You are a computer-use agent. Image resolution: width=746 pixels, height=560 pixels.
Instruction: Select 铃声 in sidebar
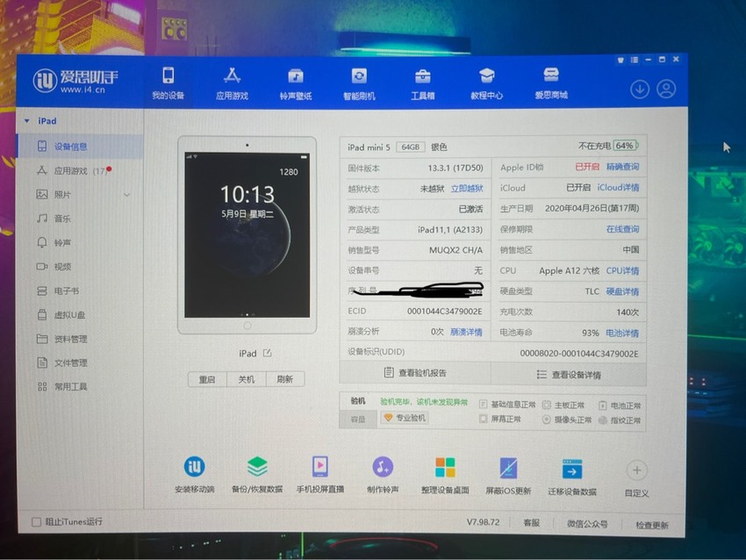80,242
